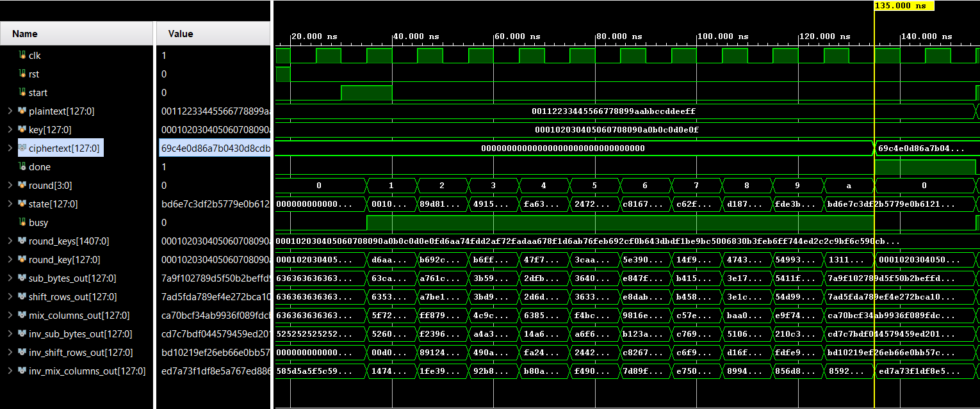Click the Name column header
The width and height of the screenshot is (980, 409).
(x=25, y=34)
